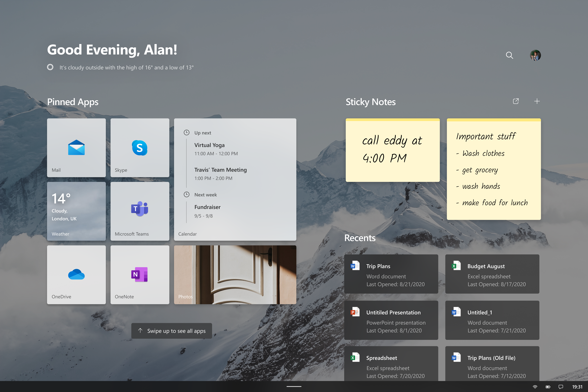Click the 'Wash clothes' note line
Screen dimensions: 588x392
coord(480,153)
